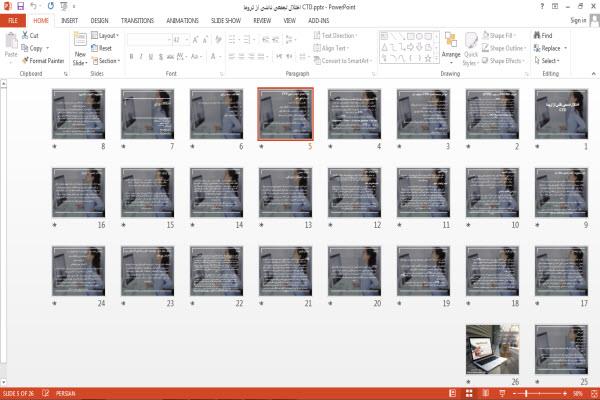Click the Find binoculars icon
This screenshot has width=600, height=400.
[537, 35]
